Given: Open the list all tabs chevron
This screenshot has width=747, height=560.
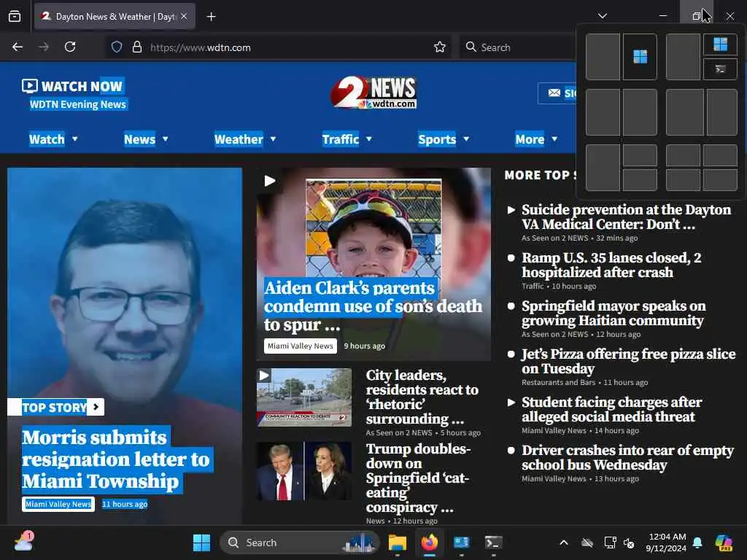Looking at the screenshot, I should [602, 16].
